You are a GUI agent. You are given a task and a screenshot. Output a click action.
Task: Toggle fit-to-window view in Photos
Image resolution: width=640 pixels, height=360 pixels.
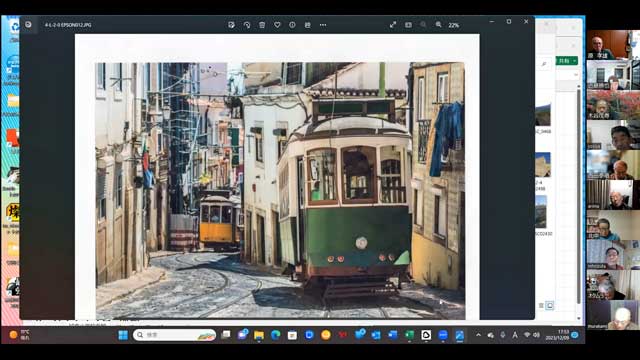click(408, 25)
